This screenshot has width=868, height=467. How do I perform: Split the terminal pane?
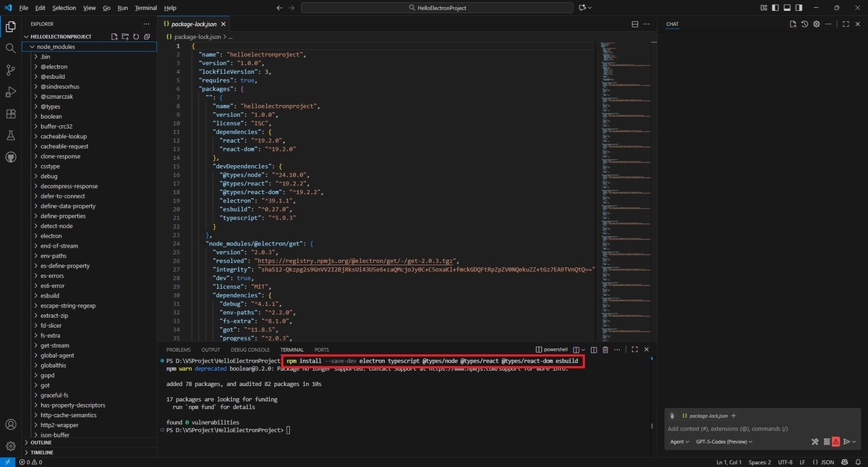pyautogui.click(x=595, y=350)
